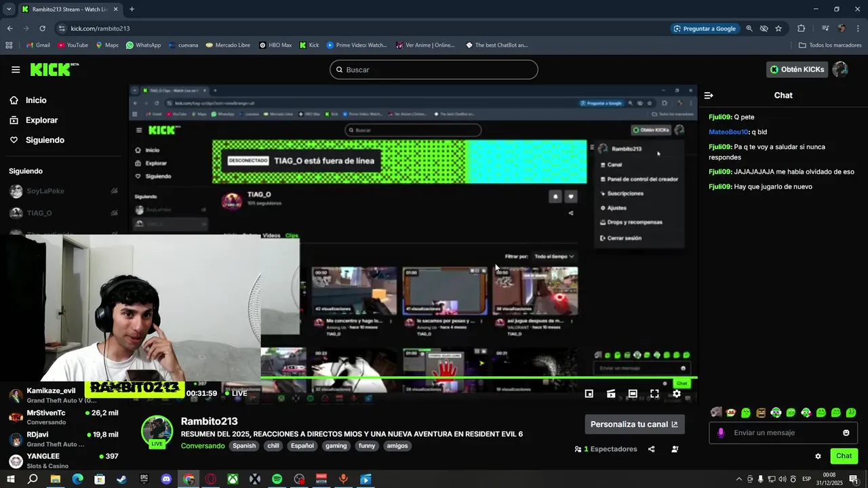Image resolution: width=868 pixels, height=488 pixels.
Task: Enter fullscreen on the stream player
Action: pyautogui.click(x=654, y=394)
